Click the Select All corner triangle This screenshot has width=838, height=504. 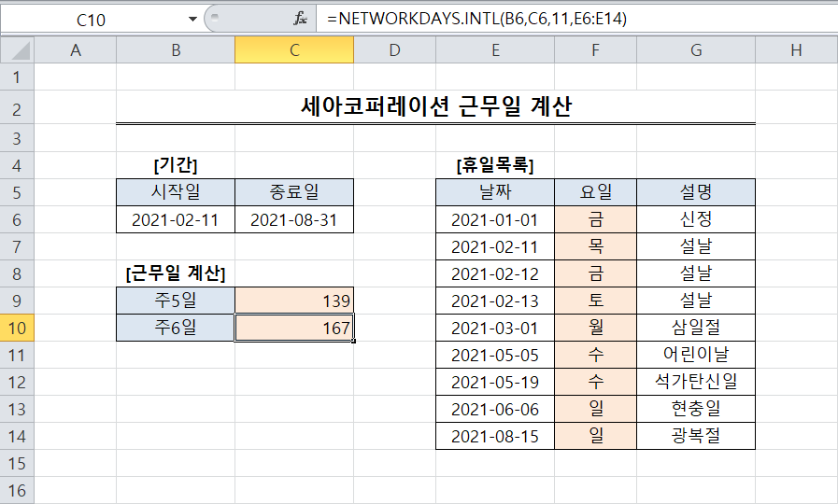[18, 50]
